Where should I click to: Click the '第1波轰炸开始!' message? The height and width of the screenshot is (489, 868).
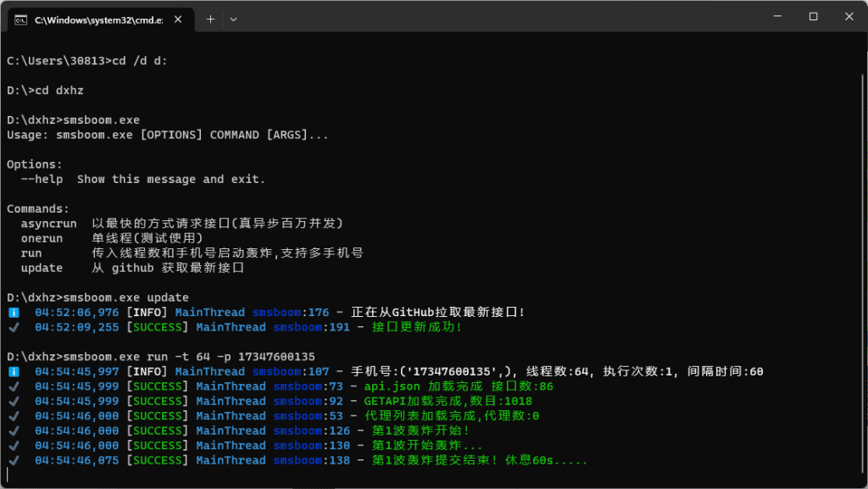click(x=420, y=431)
